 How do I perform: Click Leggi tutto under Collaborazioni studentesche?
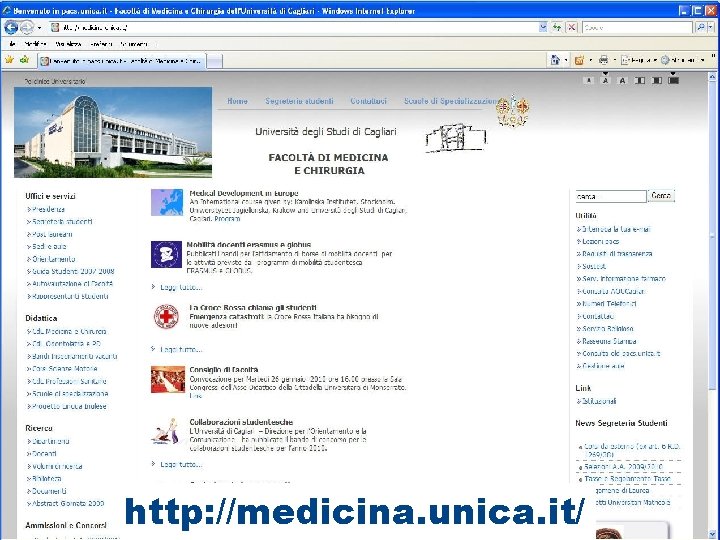(181, 465)
